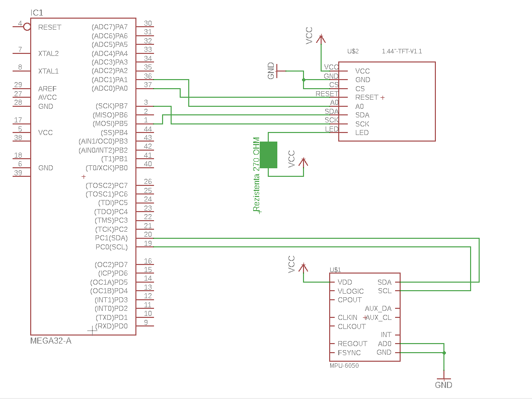Click the CPOUT pin on MPU-6050
Screen dimensions: 532x399
(349, 300)
